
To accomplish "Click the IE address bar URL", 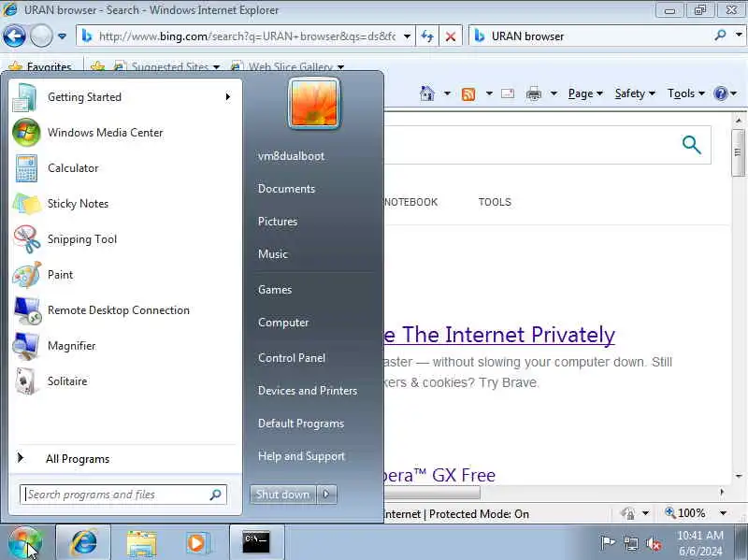I will tap(247, 36).
